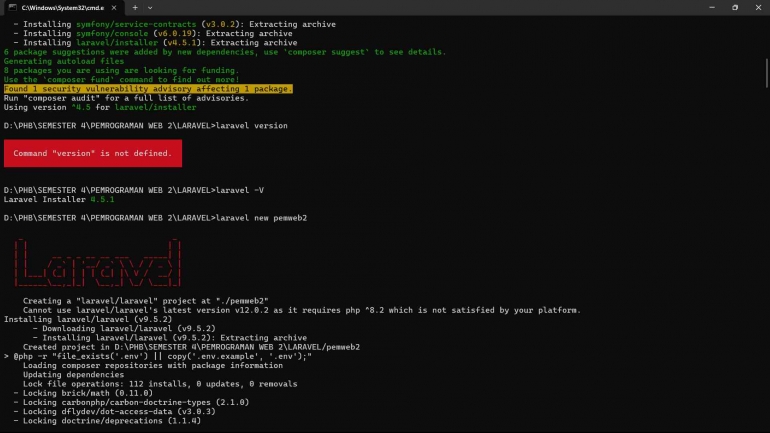Screen dimensions: 770x433
Task: Click the 'Installing symfony/console (v6.0.19)' line
Action: pyautogui.click(x=153, y=33)
